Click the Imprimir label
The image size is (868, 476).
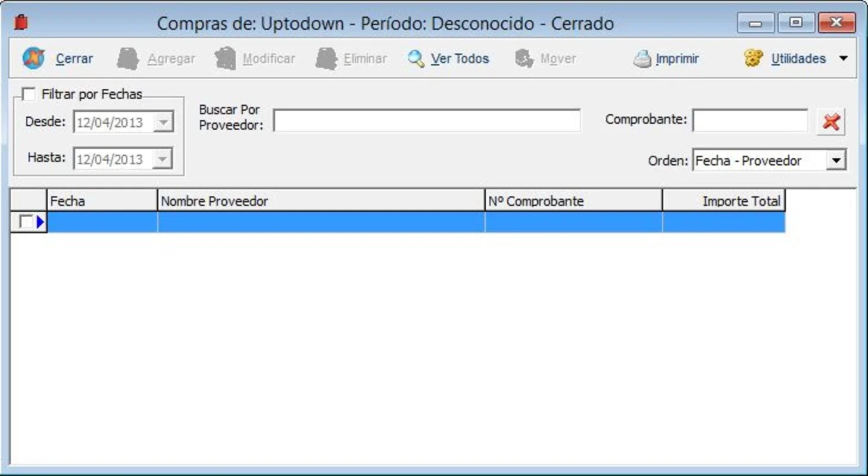point(677,59)
